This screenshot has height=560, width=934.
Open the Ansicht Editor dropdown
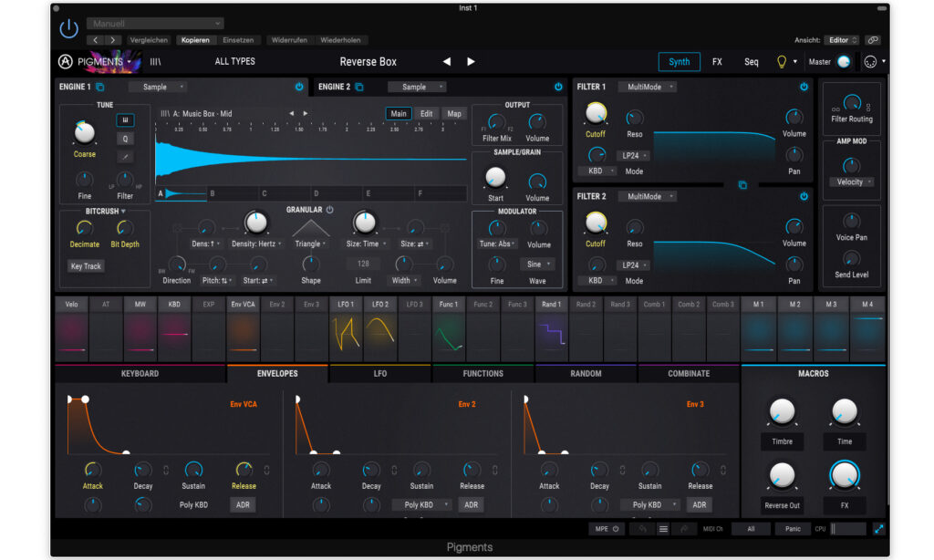coord(842,40)
